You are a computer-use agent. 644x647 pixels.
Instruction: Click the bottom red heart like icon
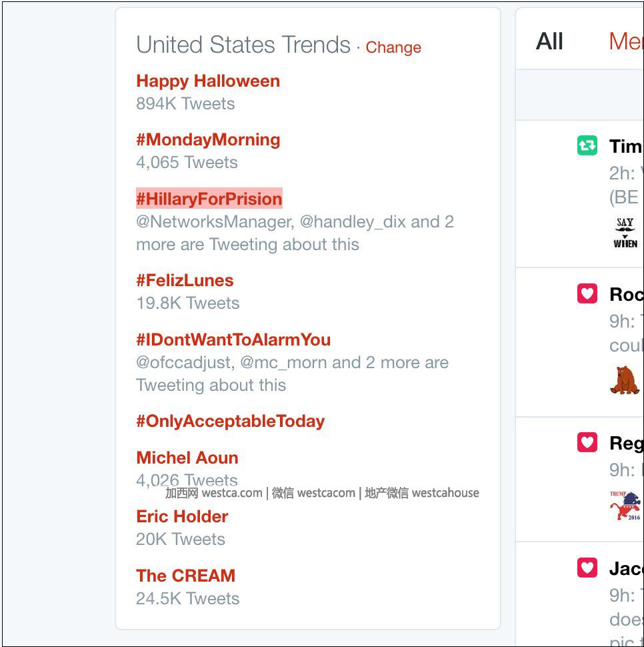click(x=587, y=568)
